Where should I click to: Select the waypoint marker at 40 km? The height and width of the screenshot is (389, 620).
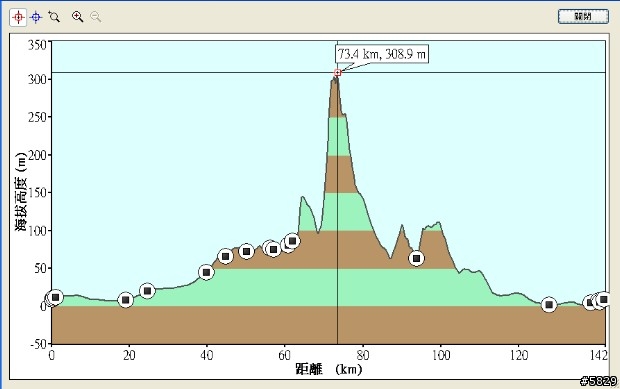206,272
